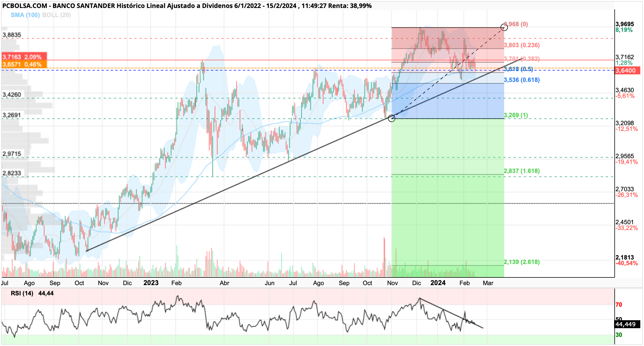Click the 3,9695 axis value

click(625, 24)
